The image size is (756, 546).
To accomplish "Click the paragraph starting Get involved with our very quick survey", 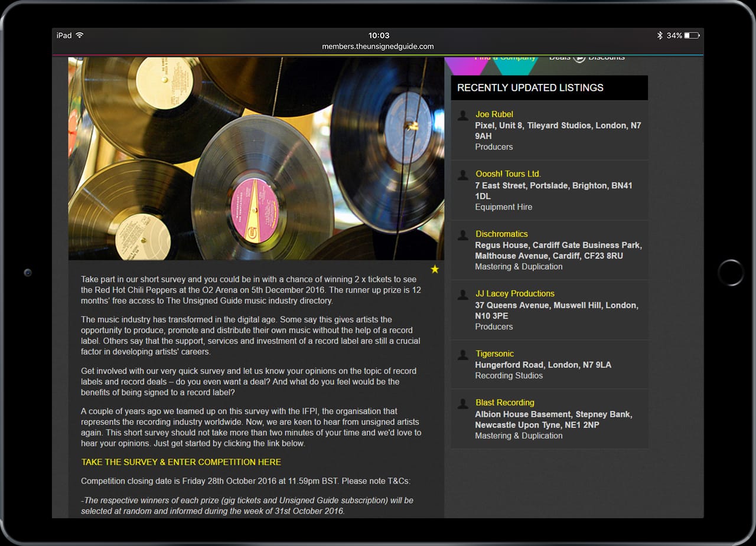I will 249,382.
